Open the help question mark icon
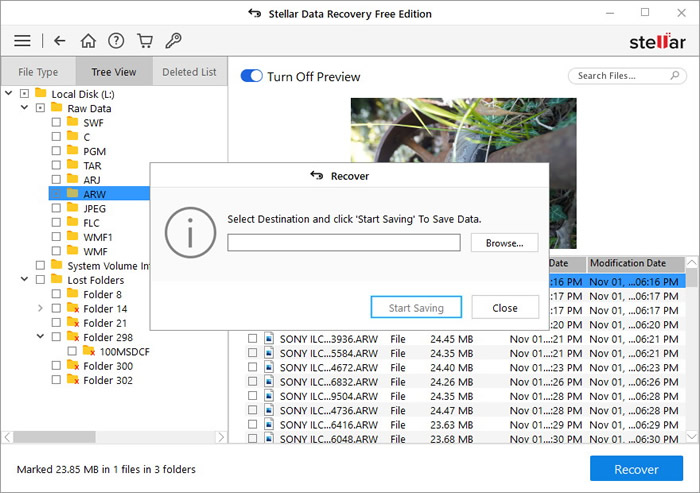 (116, 41)
